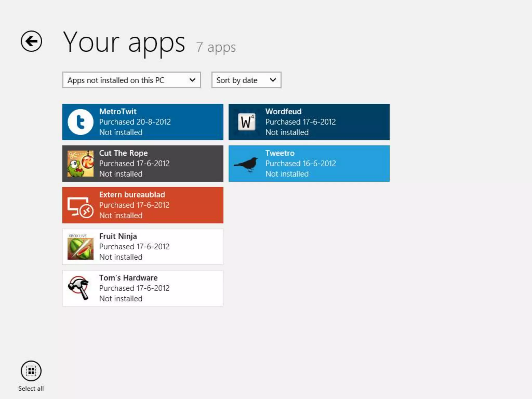Select the MetroTwit tile title
Screen dimensions: 532x399
[118, 111]
